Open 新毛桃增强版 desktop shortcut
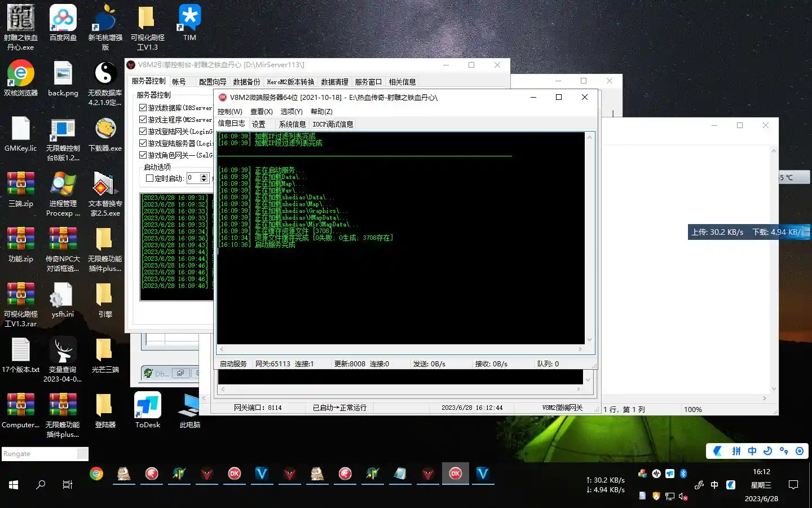This screenshot has height=508, width=812. tap(105, 27)
